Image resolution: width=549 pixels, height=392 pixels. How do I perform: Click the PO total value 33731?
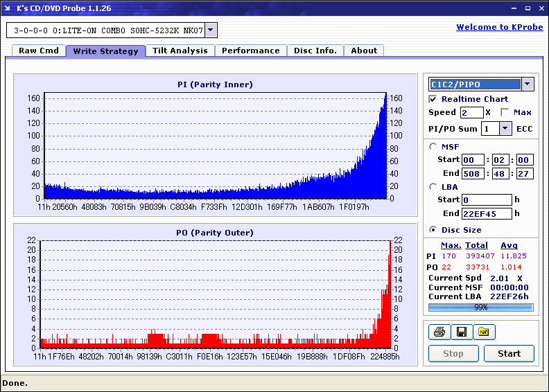tap(478, 267)
